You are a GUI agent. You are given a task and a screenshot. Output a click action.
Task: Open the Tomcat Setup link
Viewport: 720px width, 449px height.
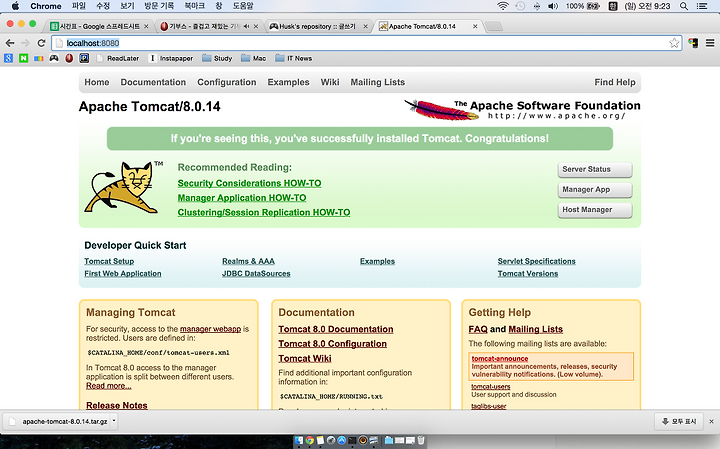(x=109, y=261)
